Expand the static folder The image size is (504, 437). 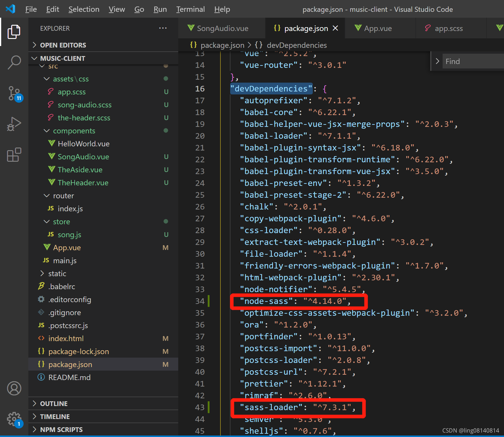click(x=103, y=274)
